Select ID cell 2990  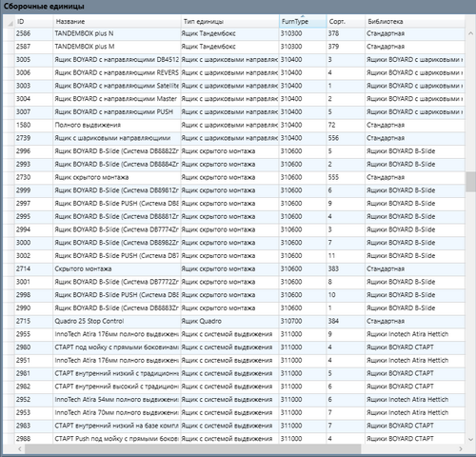pyautogui.click(x=34, y=308)
